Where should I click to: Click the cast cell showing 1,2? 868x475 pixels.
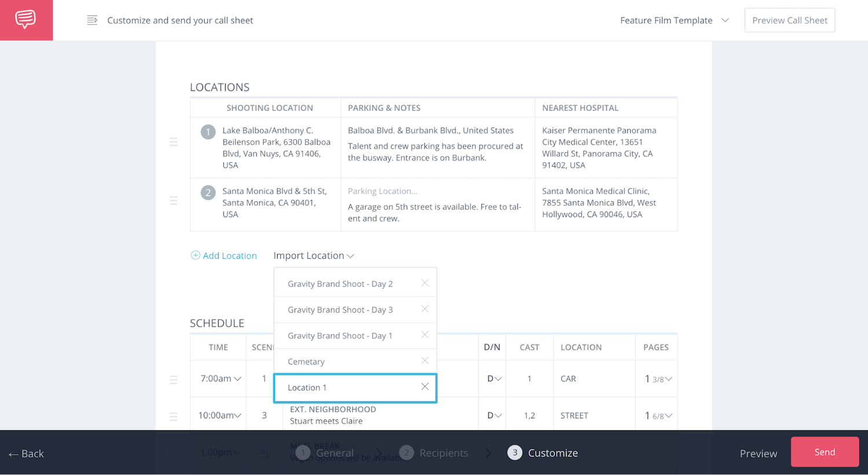(x=529, y=415)
